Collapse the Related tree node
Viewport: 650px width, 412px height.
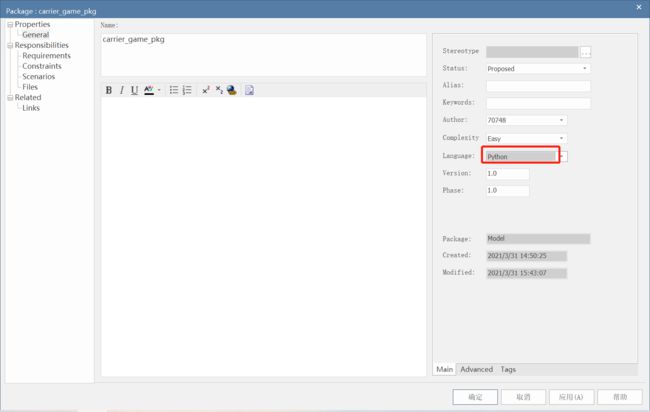[x=10, y=97]
